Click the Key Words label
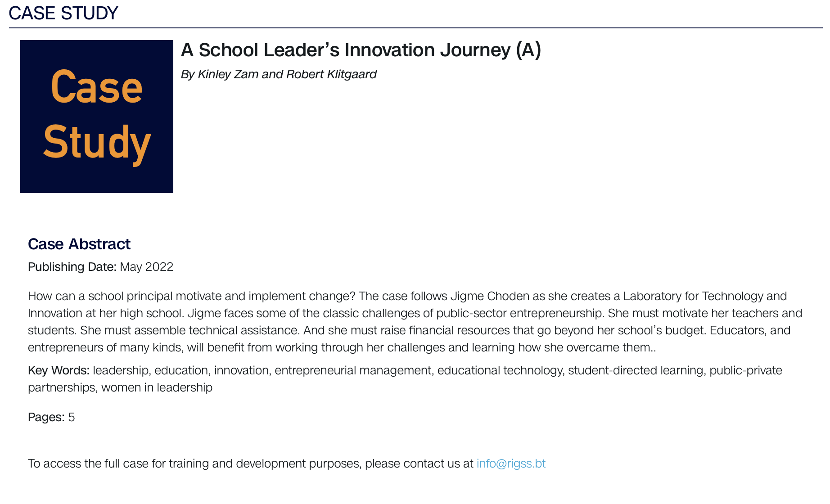Viewport: 830px width, 504px height. coord(59,370)
